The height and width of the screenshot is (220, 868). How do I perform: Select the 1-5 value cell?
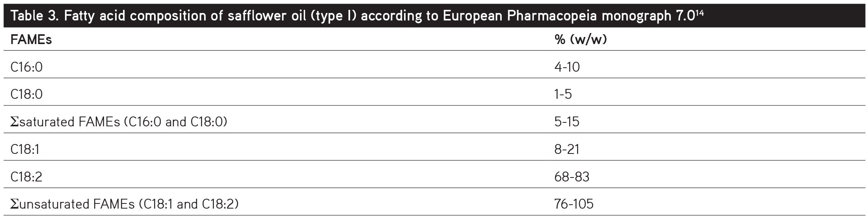tap(563, 94)
